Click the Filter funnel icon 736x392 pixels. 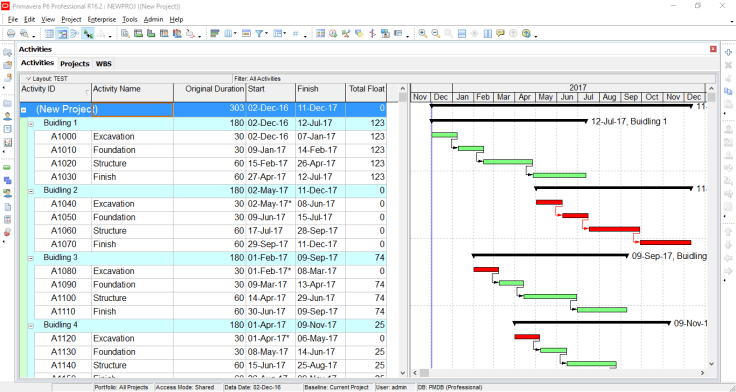click(x=259, y=33)
